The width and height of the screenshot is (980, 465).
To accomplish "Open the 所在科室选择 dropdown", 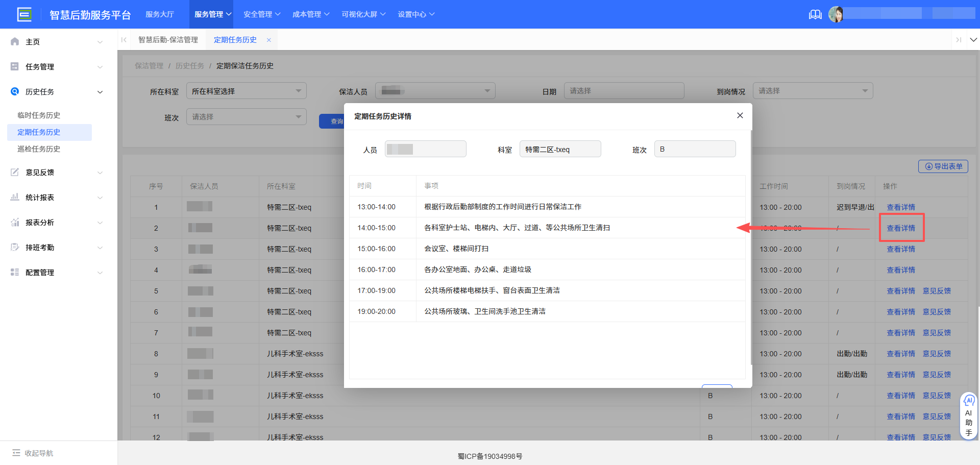I will click(246, 90).
